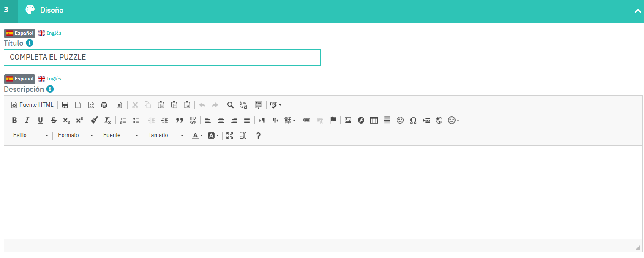Image resolution: width=644 pixels, height=258 pixels.
Task: Click the Increase Indent icon
Action: tap(164, 120)
